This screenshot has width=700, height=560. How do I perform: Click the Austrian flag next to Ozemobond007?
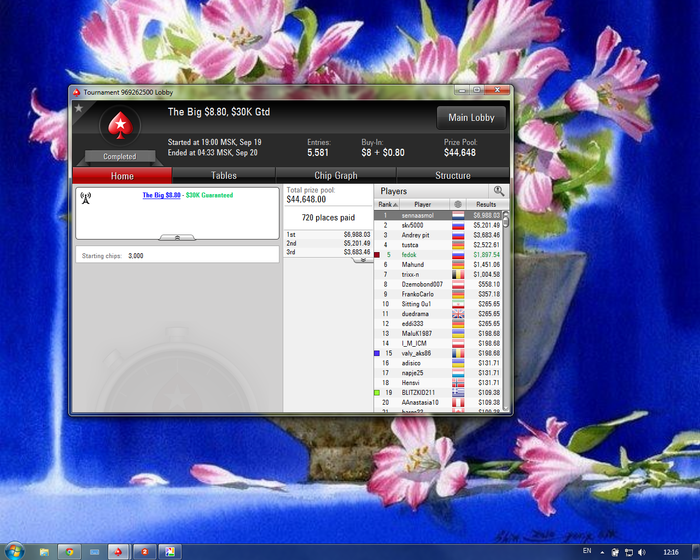click(x=458, y=284)
